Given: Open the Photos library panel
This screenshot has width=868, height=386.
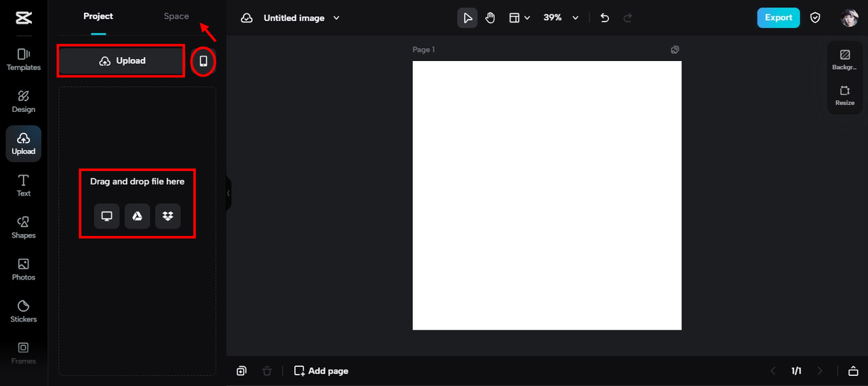Looking at the screenshot, I should pos(24,269).
